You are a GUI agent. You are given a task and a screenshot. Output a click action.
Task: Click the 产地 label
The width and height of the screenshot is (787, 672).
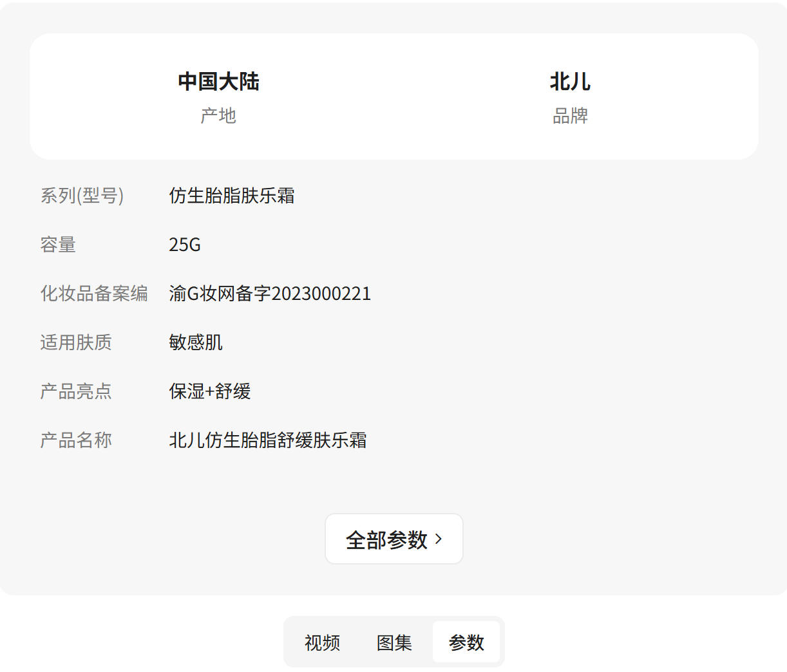(218, 116)
